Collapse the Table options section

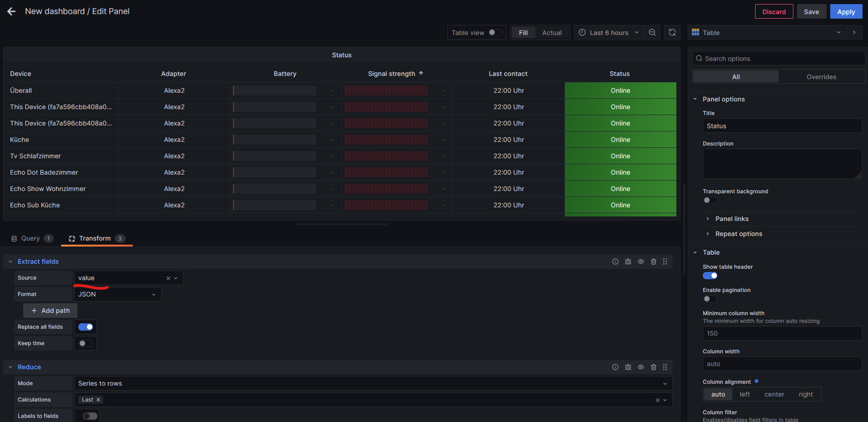tap(695, 252)
